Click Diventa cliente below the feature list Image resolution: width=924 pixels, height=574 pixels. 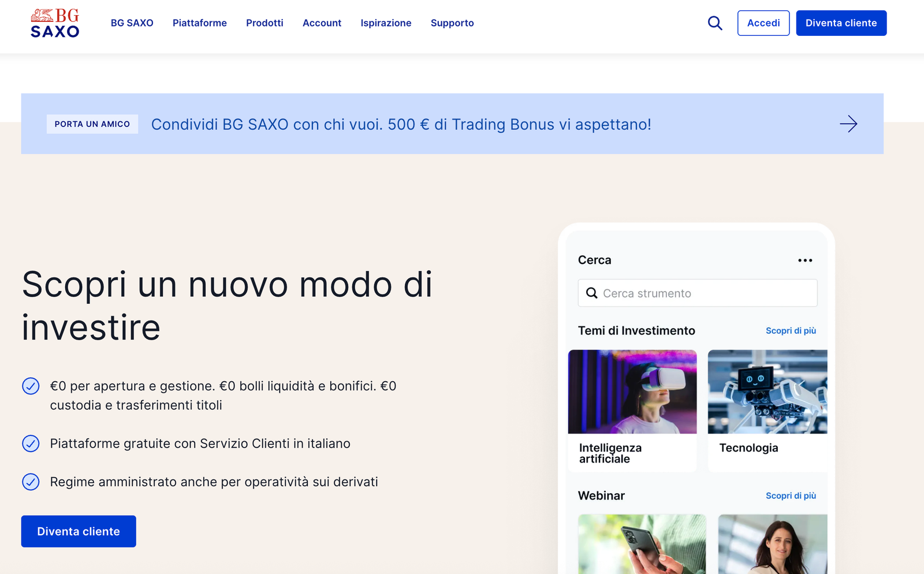[79, 531]
